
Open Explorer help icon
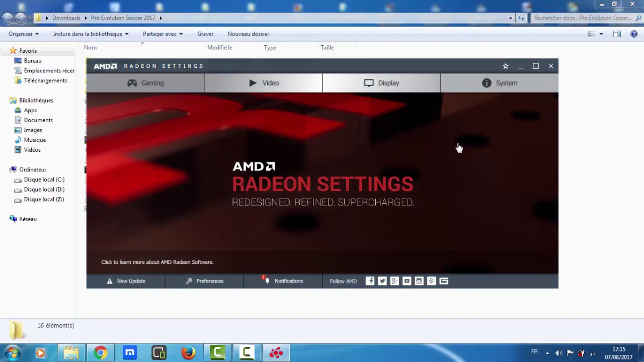634,34
